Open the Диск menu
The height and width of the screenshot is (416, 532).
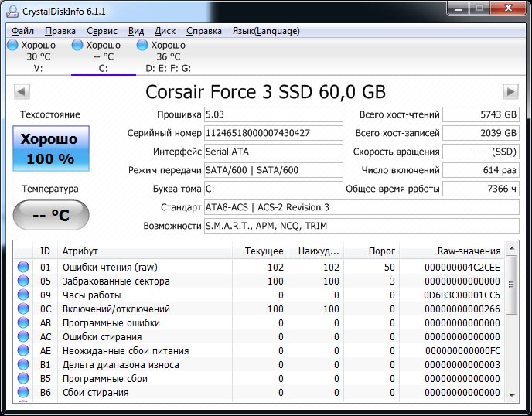(165, 31)
